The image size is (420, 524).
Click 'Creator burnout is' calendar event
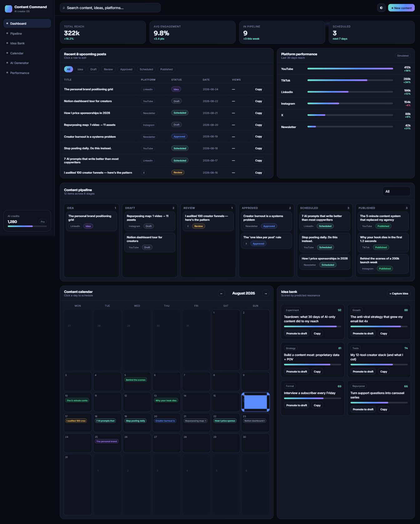coord(165,421)
